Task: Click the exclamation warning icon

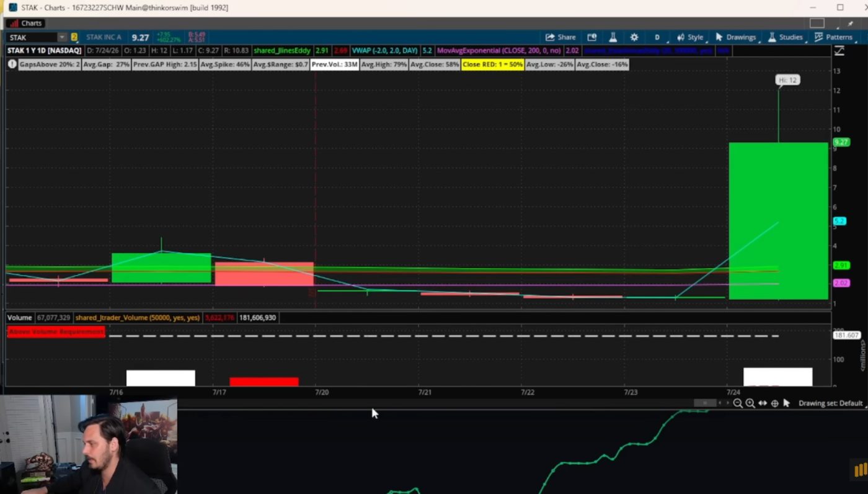Action: point(12,64)
